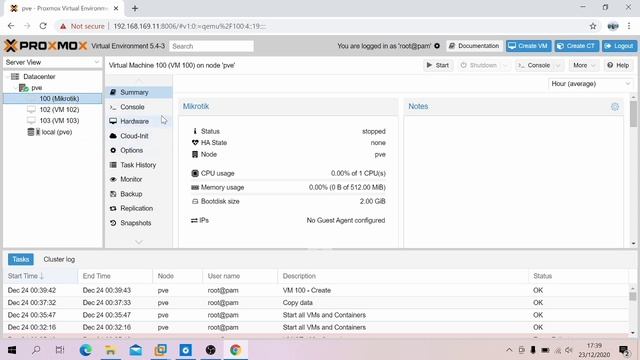Open the Documentation button
The height and width of the screenshot is (360, 640).
[474, 46]
